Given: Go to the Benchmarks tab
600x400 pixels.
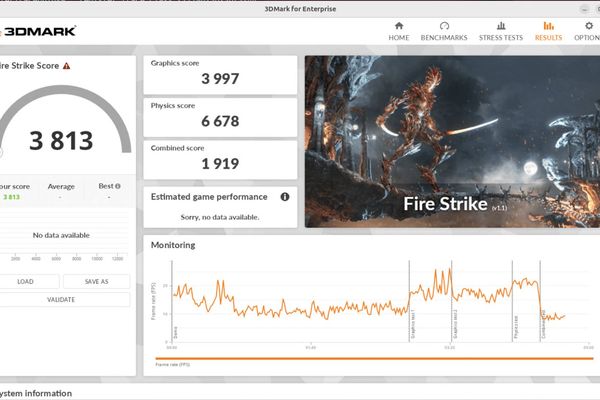Looking at the screenshot, I should click(x=444, y=31).
